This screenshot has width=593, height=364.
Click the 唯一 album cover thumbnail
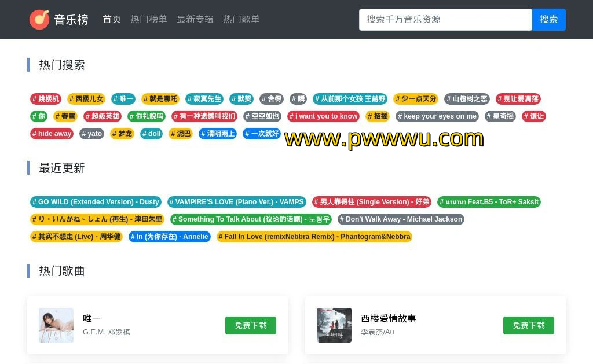click(x=56, y=325)
